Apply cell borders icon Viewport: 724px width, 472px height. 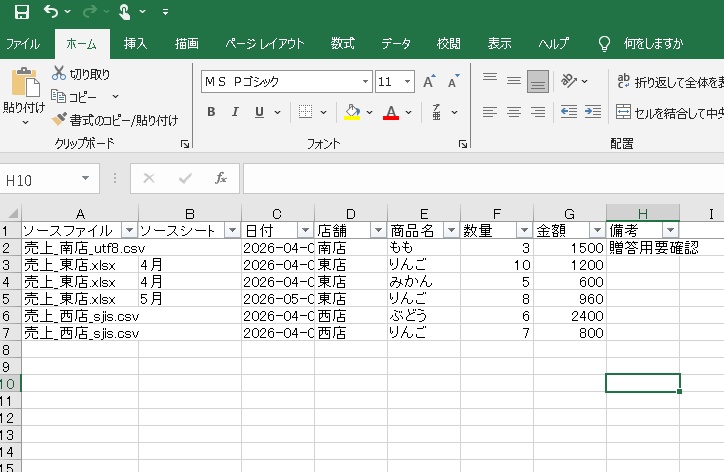click(x=305, y=112)
